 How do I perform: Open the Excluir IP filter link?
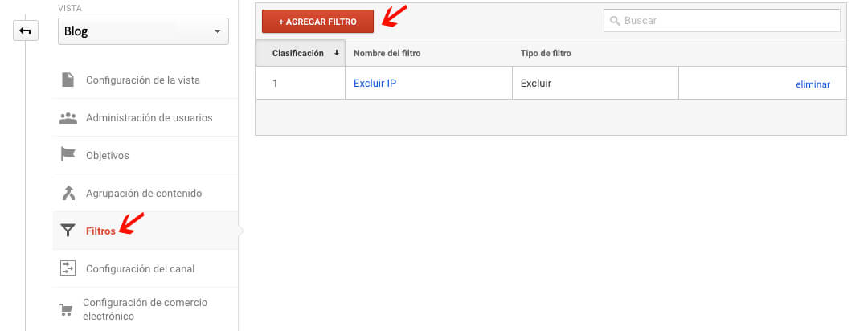point(375,84)
